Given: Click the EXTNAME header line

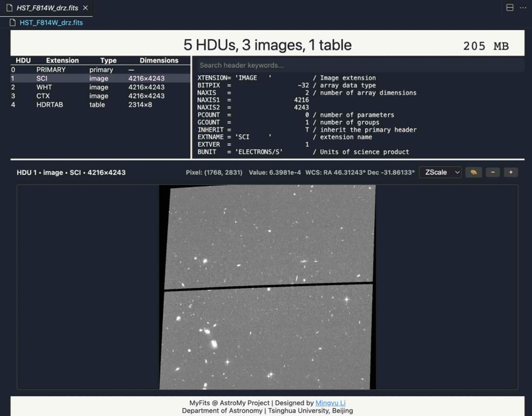Looking at the screenshot, I should click(285, 137).
